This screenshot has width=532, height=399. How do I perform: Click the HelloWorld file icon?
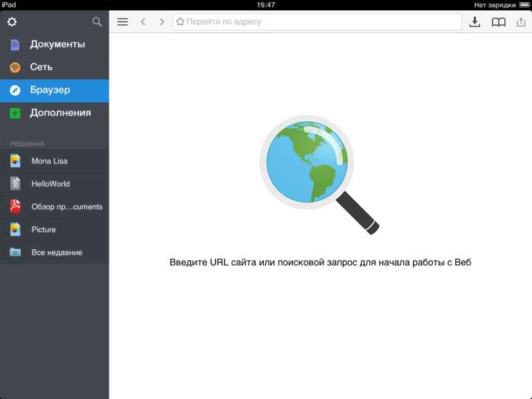15,184
